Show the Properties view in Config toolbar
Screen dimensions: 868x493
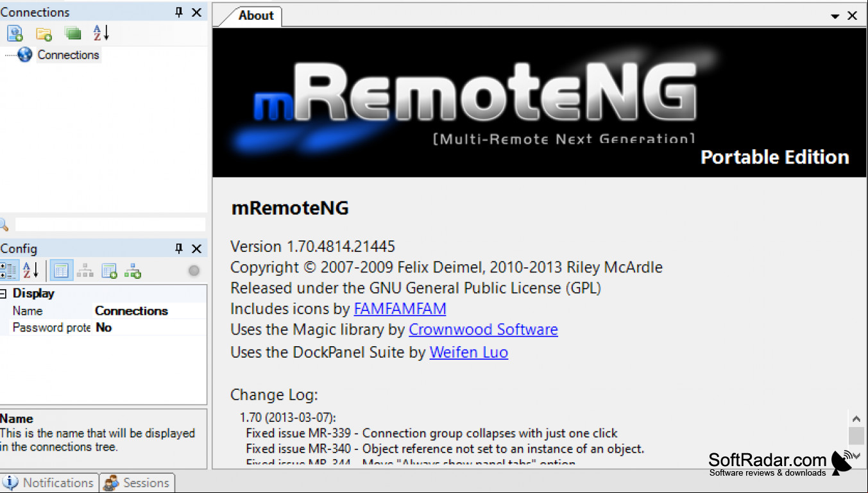(x=61, y=271)
